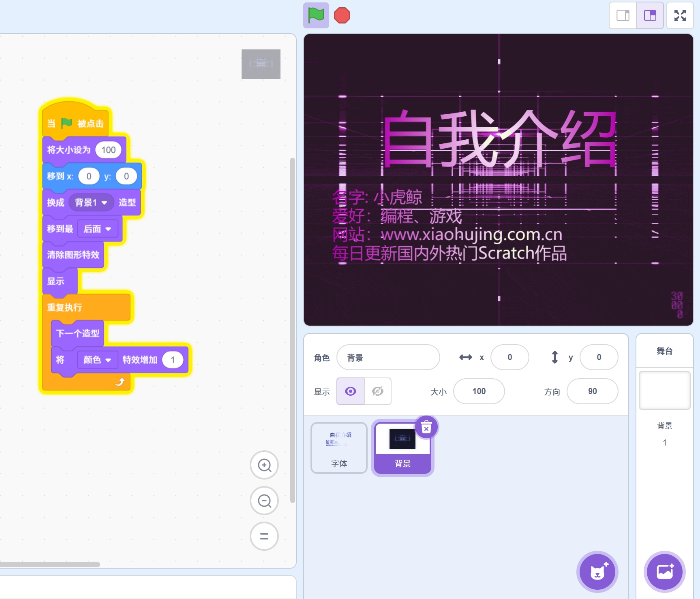
Task: Select the 舞台 stage pane
Action: point(664,389)
